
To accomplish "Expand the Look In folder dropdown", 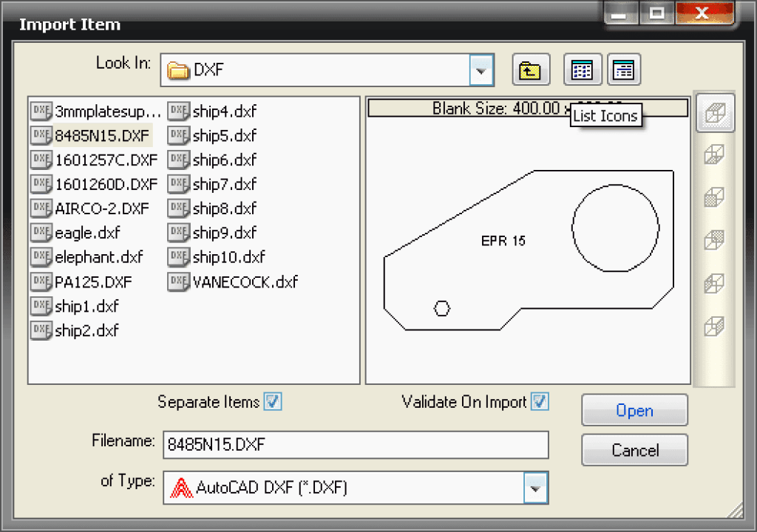I will click(481, 71).
